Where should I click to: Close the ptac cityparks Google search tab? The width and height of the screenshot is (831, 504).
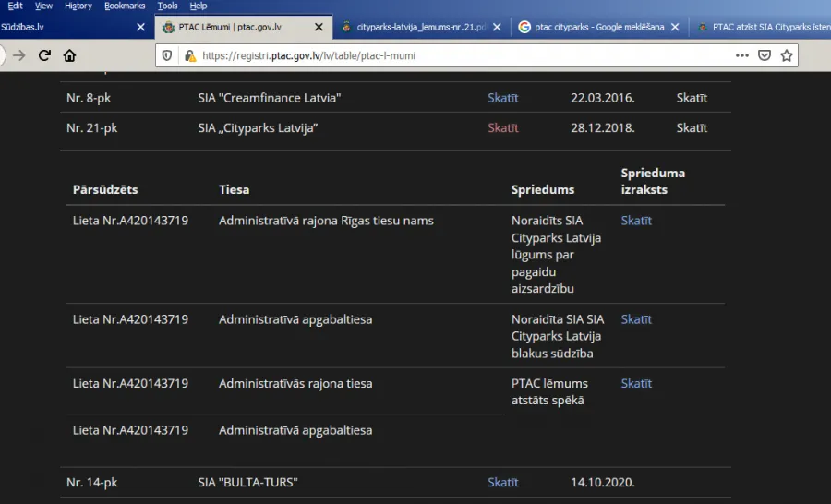(x=675, y=27)
